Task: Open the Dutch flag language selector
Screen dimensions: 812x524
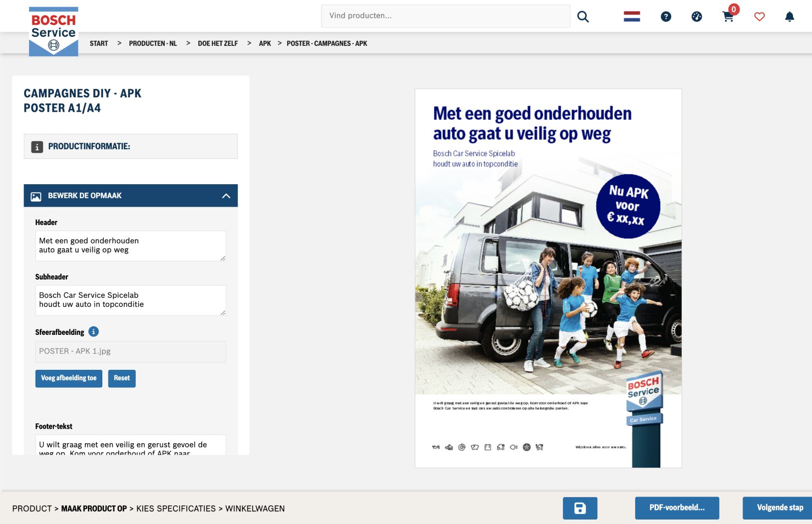Action: (632, 16)
